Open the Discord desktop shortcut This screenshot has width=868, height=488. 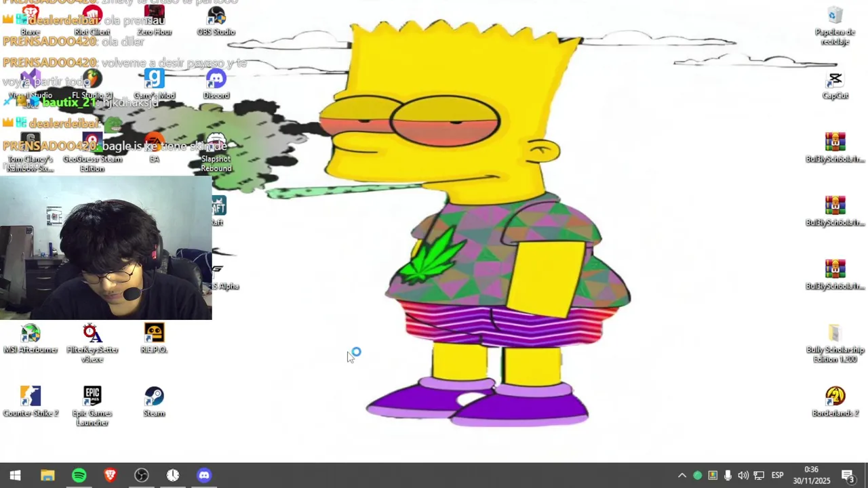216,83
